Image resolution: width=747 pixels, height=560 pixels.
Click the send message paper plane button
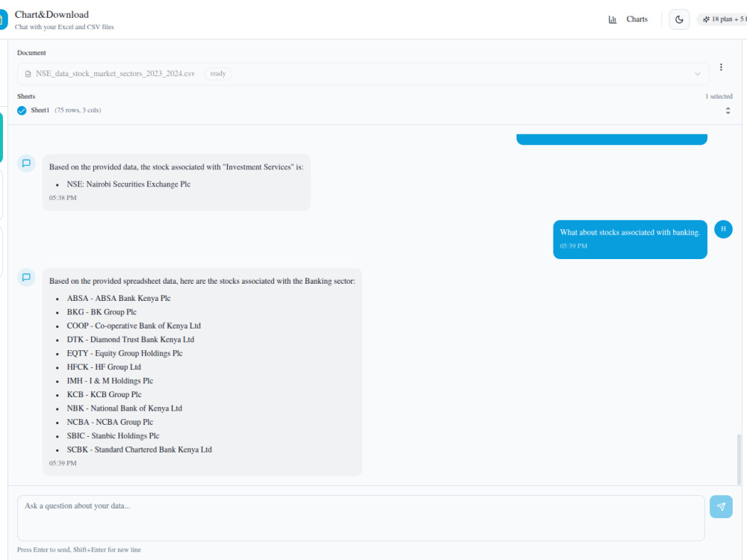(720, 507)
